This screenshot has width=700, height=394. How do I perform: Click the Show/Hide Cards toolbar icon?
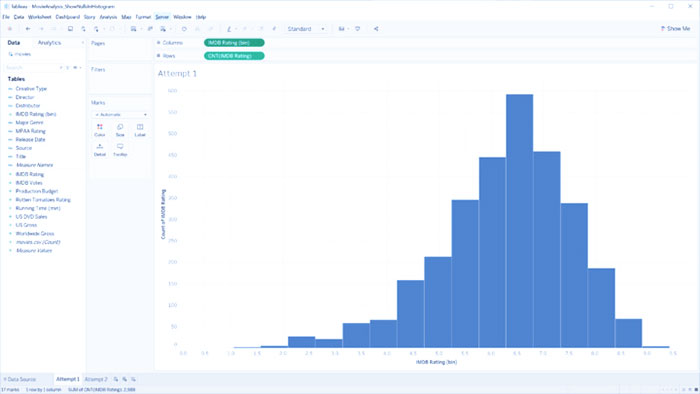[341, 29]
